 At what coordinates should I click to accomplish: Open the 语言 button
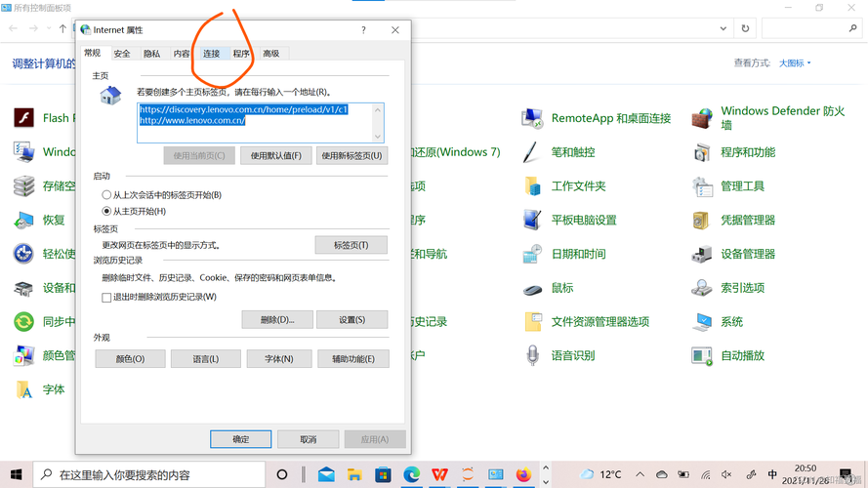pyautogui.click(x=206, y=359)
